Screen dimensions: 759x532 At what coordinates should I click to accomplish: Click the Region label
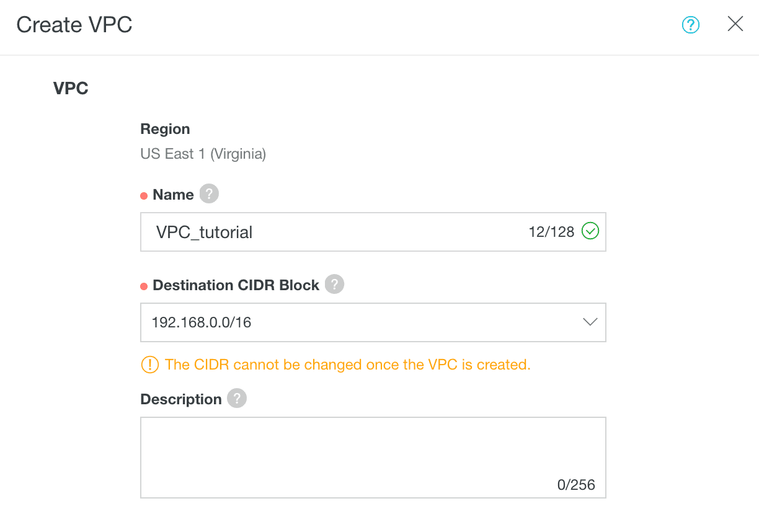(x=165, y=129)
